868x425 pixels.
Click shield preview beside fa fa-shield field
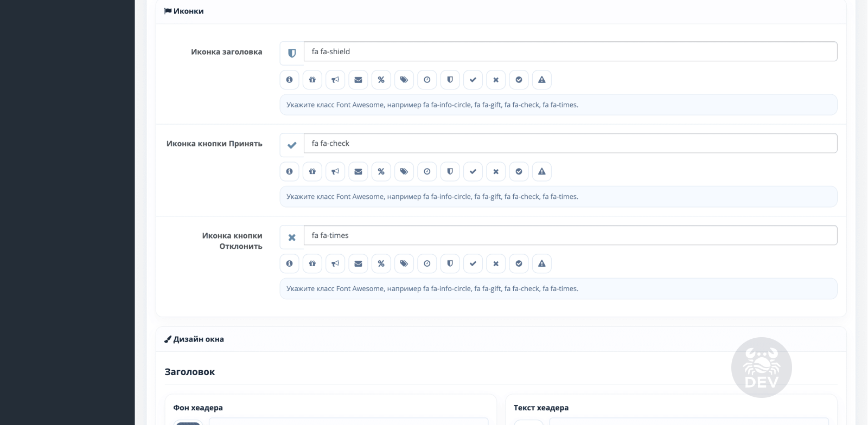[292, 53]
